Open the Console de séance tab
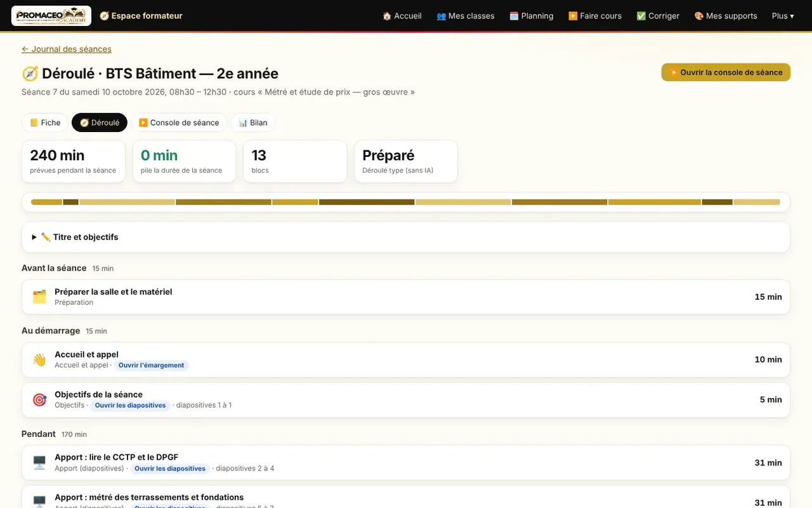 (x=179, y=123)
